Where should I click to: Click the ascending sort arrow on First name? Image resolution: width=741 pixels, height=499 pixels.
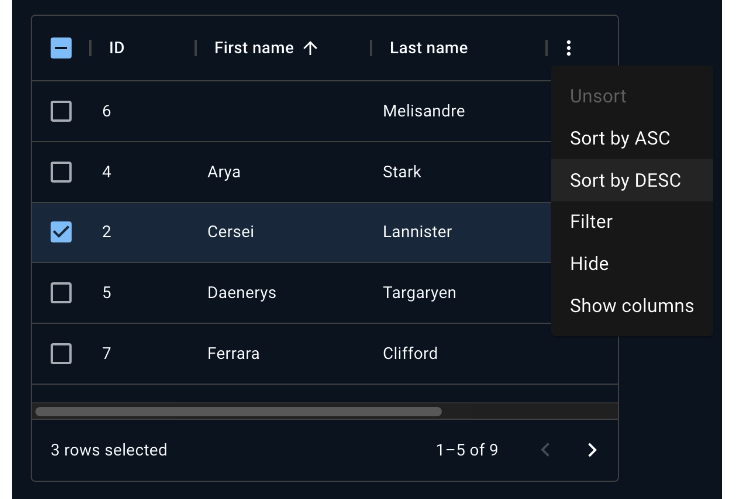pyautogui.click(x=310, y=48)
